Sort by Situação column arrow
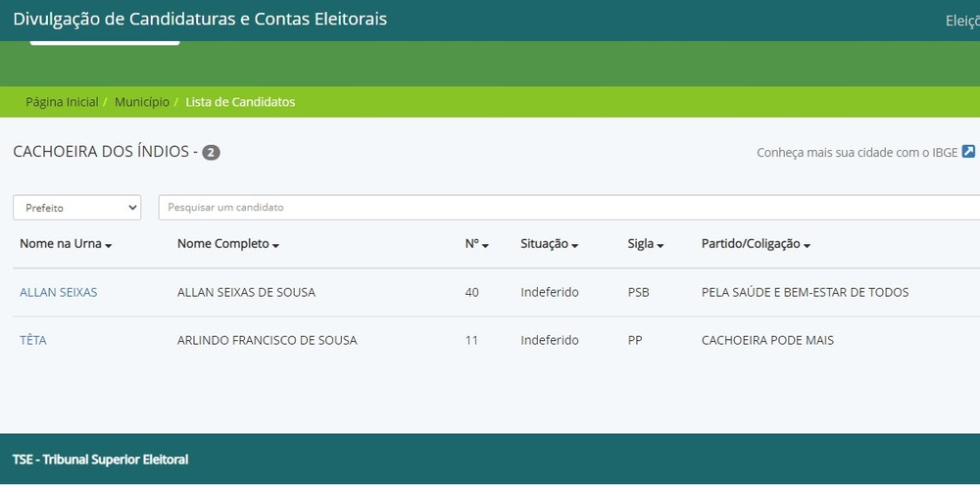The image size is (980, 485). pyautogui.click(x=575, y=246)
